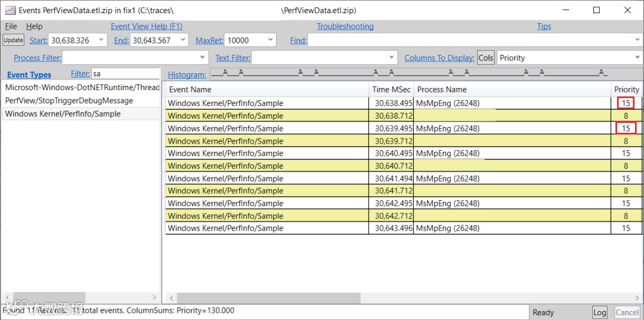The width and height of the screenshot is (644, 320).
Task: Open the Start time dropdown
Action: click(101, 40)
